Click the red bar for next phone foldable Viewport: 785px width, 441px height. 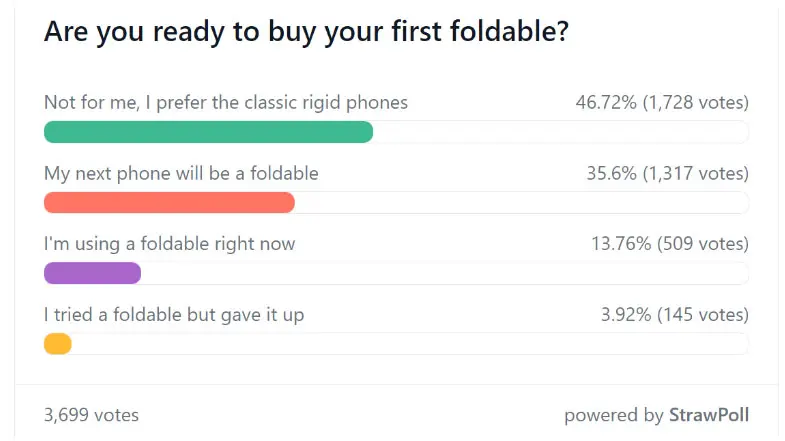click(169, 203)
